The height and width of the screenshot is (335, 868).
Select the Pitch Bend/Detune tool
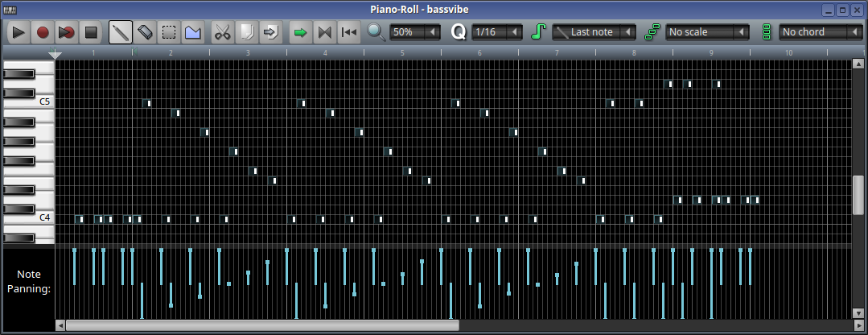click(193, 32)
